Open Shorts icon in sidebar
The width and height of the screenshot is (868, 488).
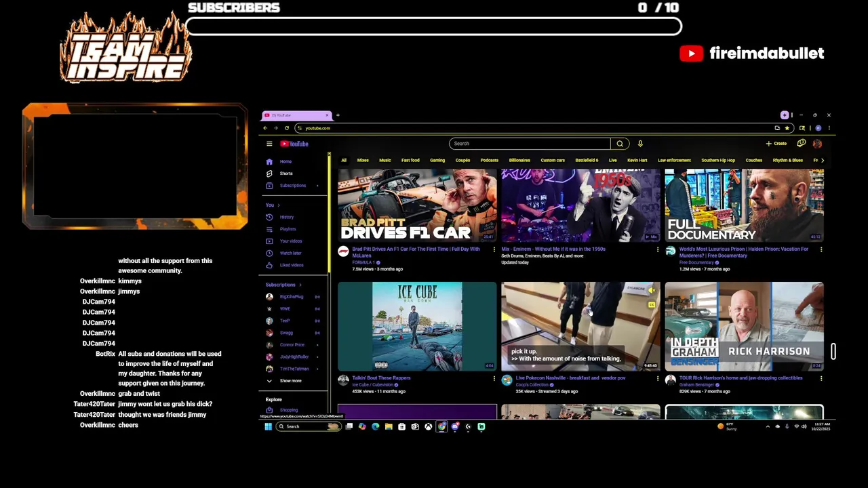[269, 174]
